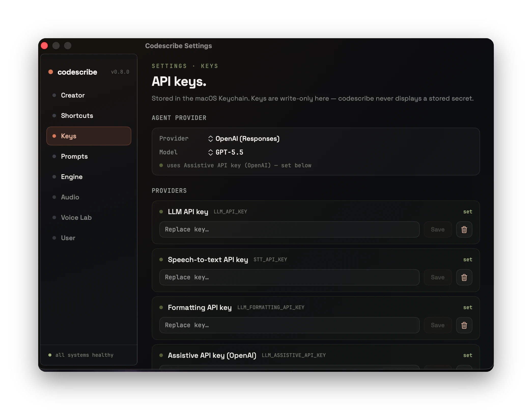
Task: Click the 'PROVIDERS' section label
Action: 169,191
